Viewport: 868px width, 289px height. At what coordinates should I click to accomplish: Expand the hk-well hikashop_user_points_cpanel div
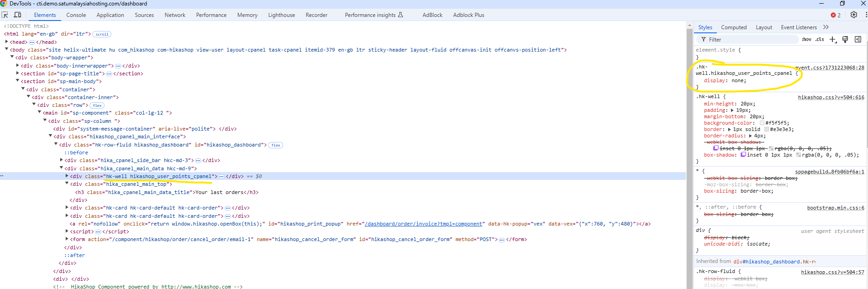pyautogui.click(x=67, y=176)
